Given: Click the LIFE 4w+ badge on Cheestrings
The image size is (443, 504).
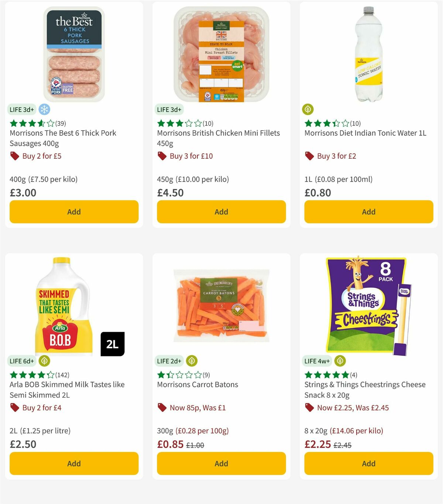Looking at the screenshot, I should [x=317, y=361].
